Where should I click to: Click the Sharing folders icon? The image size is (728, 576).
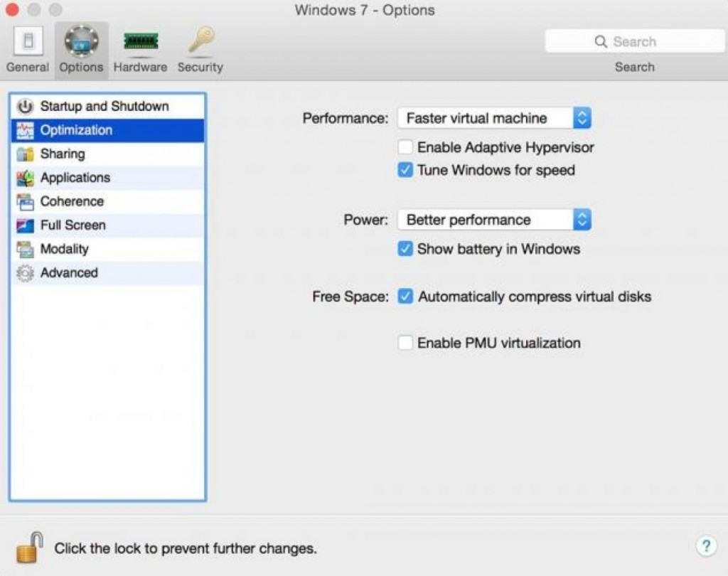[25, 154]
